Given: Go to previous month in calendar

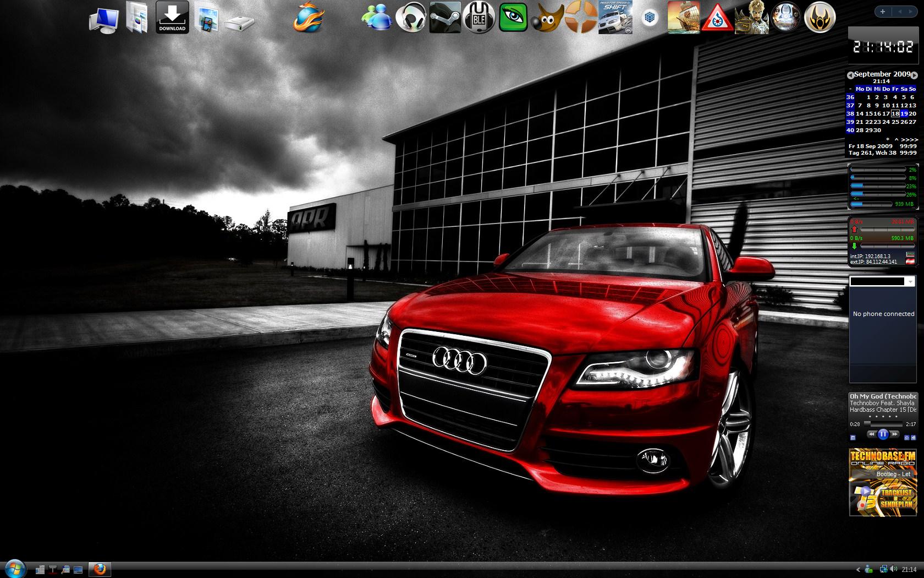Looking at the screenshot, I should click(x=850, y=75).
